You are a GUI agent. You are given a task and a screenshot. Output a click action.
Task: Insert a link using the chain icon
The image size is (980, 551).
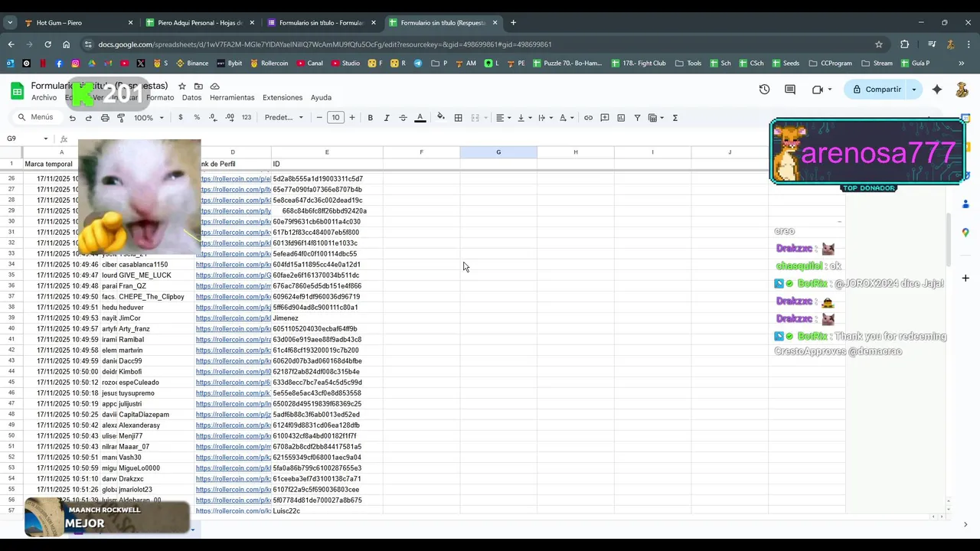point(588,118)
